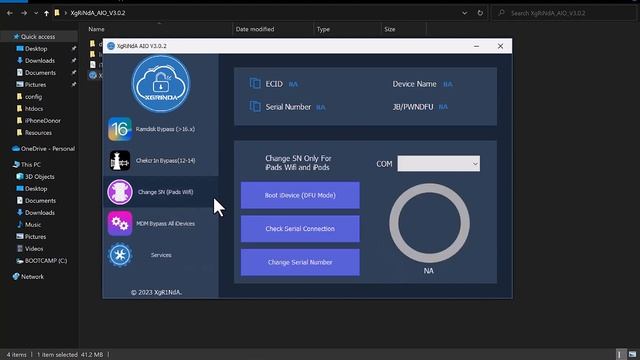Open BOOTCAMP (C:) drive
The width and height of the screenshot is (640, 360).
46,260
